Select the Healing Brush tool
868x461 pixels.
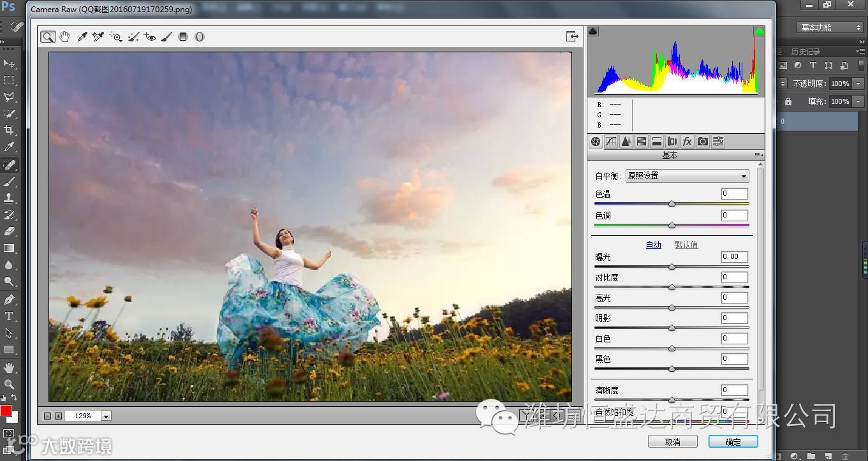(x=10, y=165)
